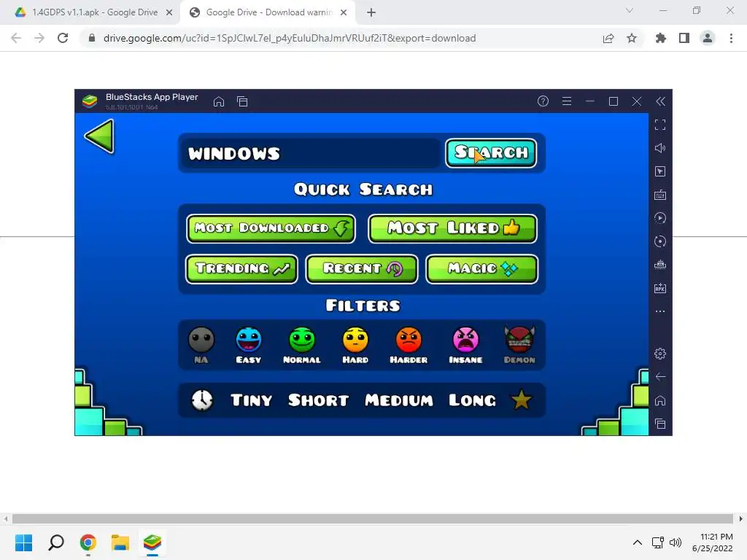Click BlueStacks volume sidebar icon
Viewport: 747px width, 560px height.
coord(660,148)
